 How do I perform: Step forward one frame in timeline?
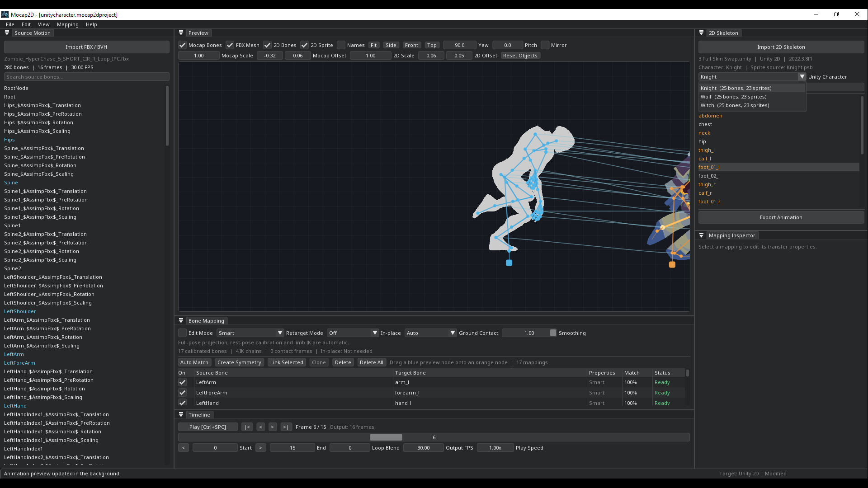coord(272,427)
